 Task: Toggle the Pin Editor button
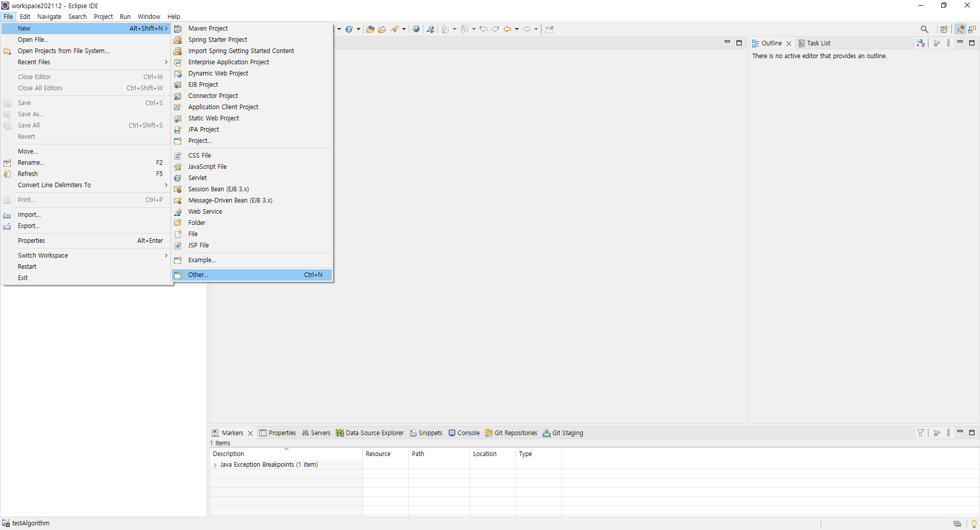pyautogui.click(x=550, y=29)
